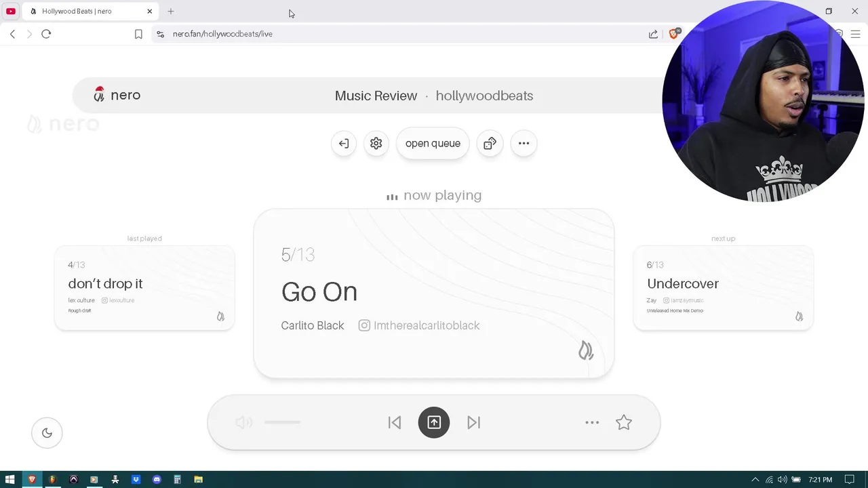Image resolution: width=868 pixels, height=488 pixels.
Task: Click the flame icon on Undercover card
Action: 799,317
